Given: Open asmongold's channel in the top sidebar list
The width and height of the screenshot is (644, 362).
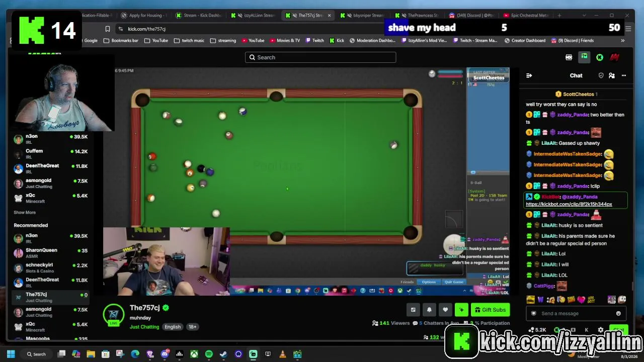Looking at the screenshot, I should 50,184.
